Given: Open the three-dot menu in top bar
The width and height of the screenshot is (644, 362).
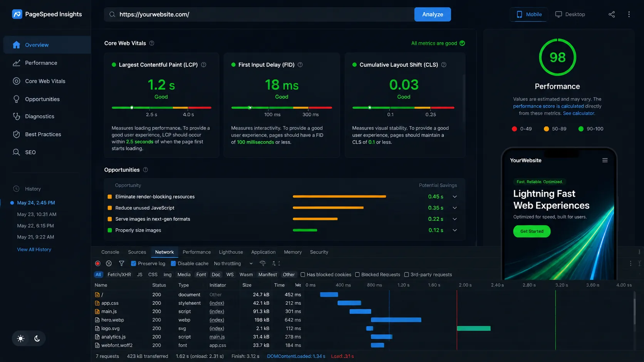Looking at the screenshot, I should 629,14.
